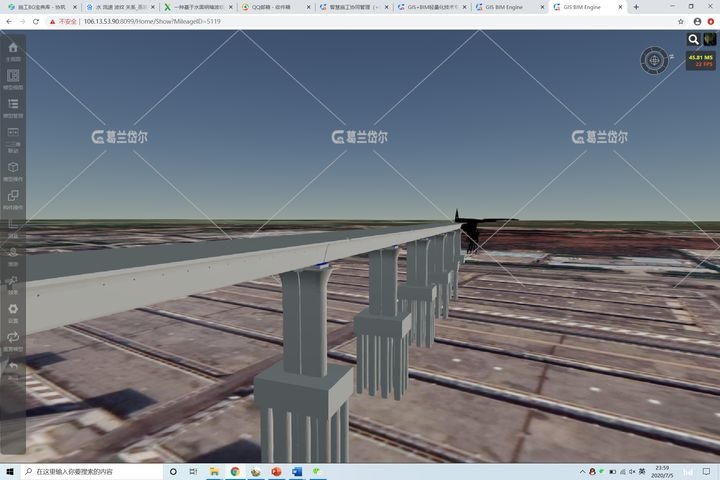Open the taskbar clock and date
Viewport: 720px width, 480px height.
(x=662, y=472)
